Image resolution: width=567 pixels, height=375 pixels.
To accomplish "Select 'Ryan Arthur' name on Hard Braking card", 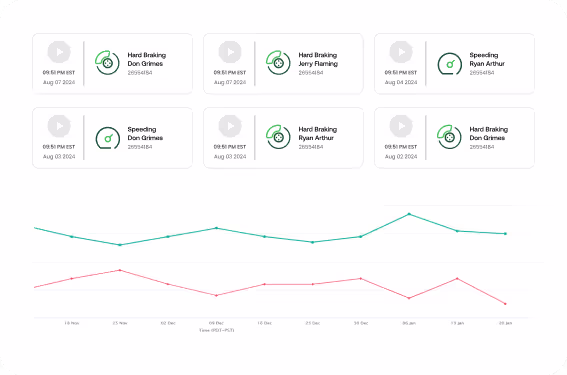I will point(316,138).
